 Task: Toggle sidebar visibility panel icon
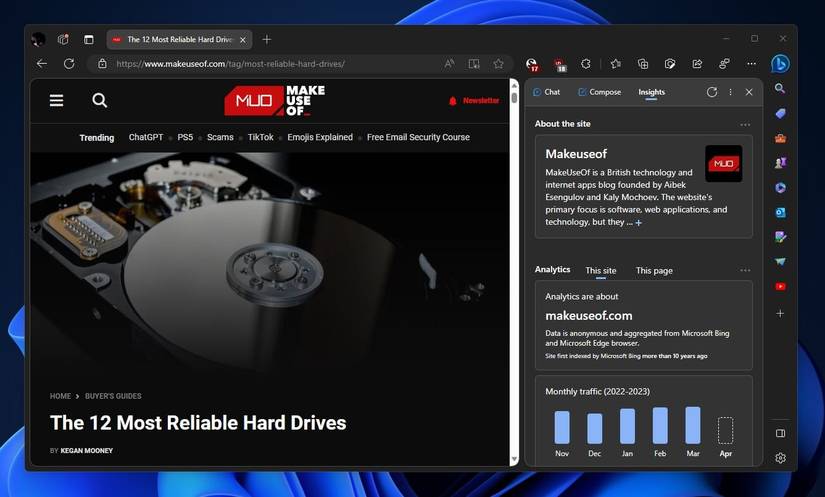[x=780, y=433]
